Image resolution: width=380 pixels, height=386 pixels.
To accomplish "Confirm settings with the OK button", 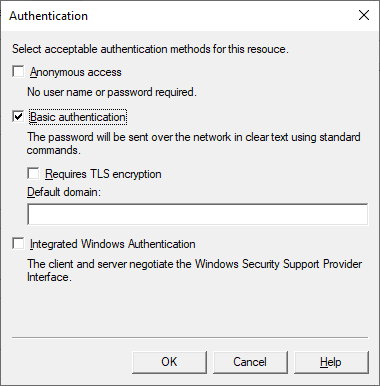I will point(169,362).
